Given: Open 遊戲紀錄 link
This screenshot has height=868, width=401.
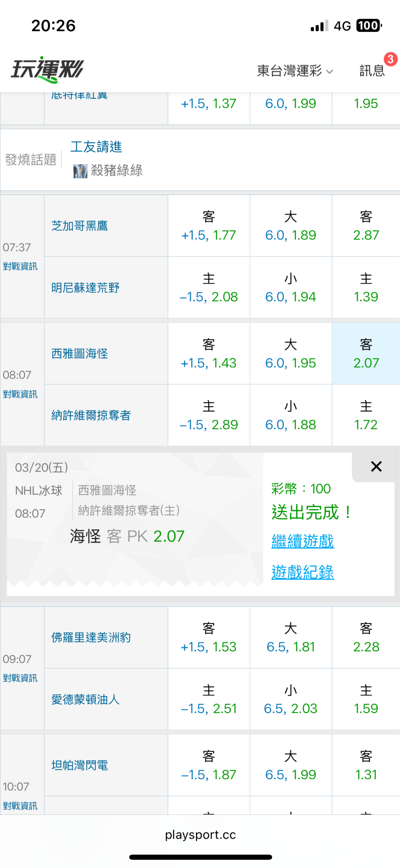Looking at the screenshot, I should (303, 572).
